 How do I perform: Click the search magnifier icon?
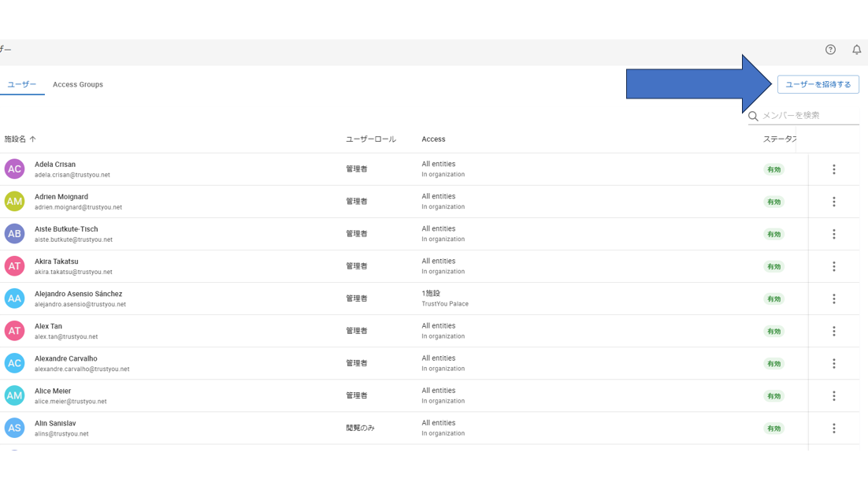753,116
